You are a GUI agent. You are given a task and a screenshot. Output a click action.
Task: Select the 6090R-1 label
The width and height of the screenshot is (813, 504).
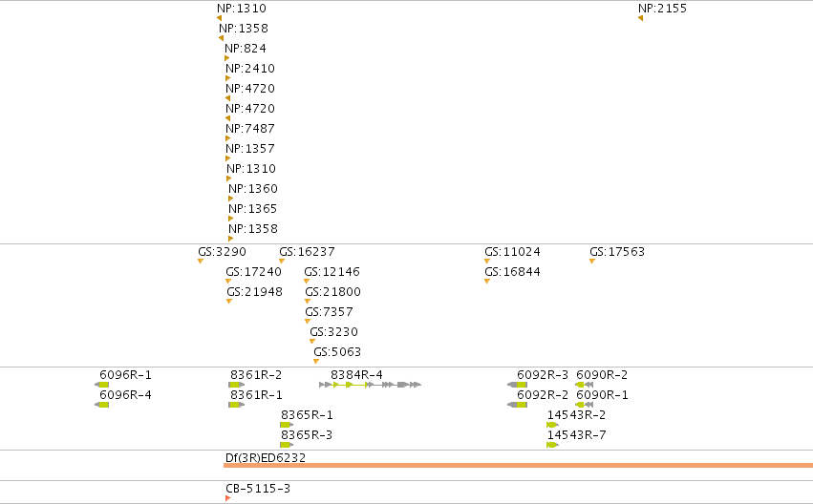pos(602,395)
